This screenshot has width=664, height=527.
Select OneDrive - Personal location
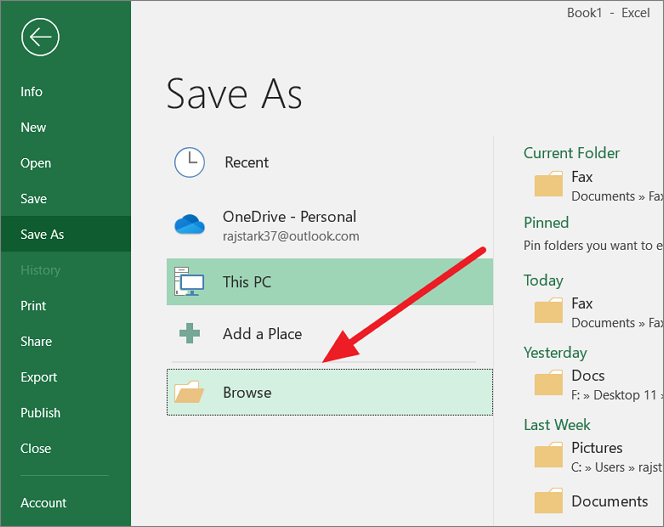(x=329, y=225)
